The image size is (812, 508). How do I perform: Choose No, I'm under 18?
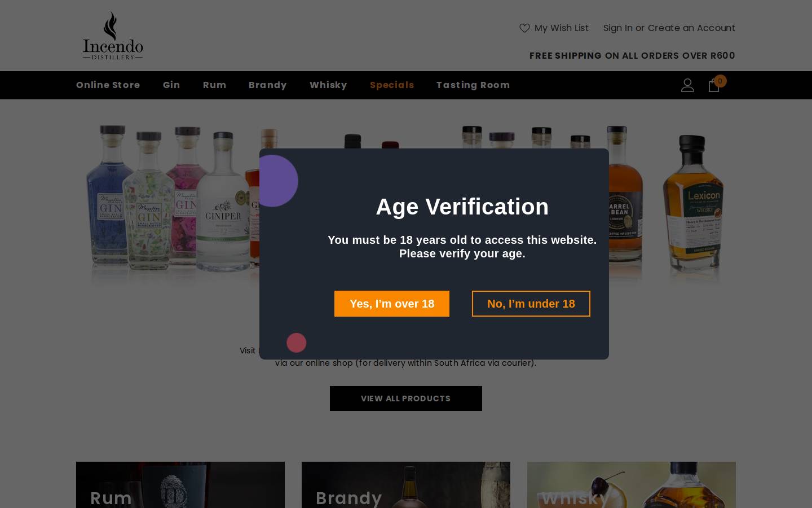tap(531, 304)
